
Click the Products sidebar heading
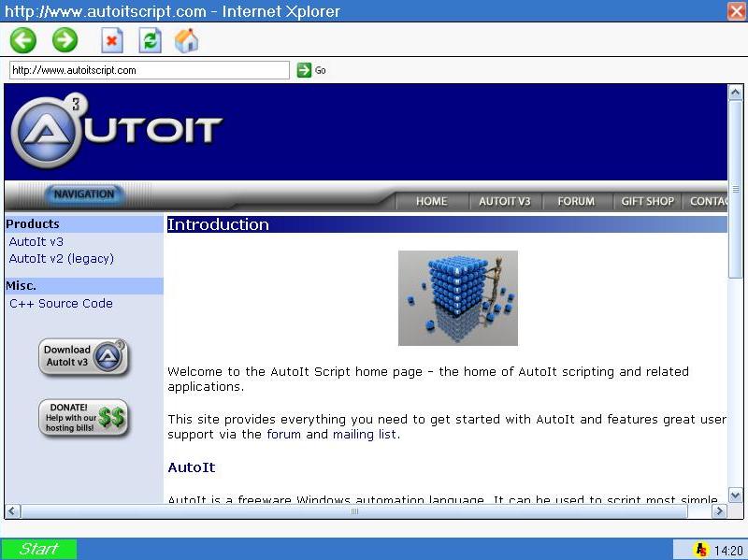83,223
